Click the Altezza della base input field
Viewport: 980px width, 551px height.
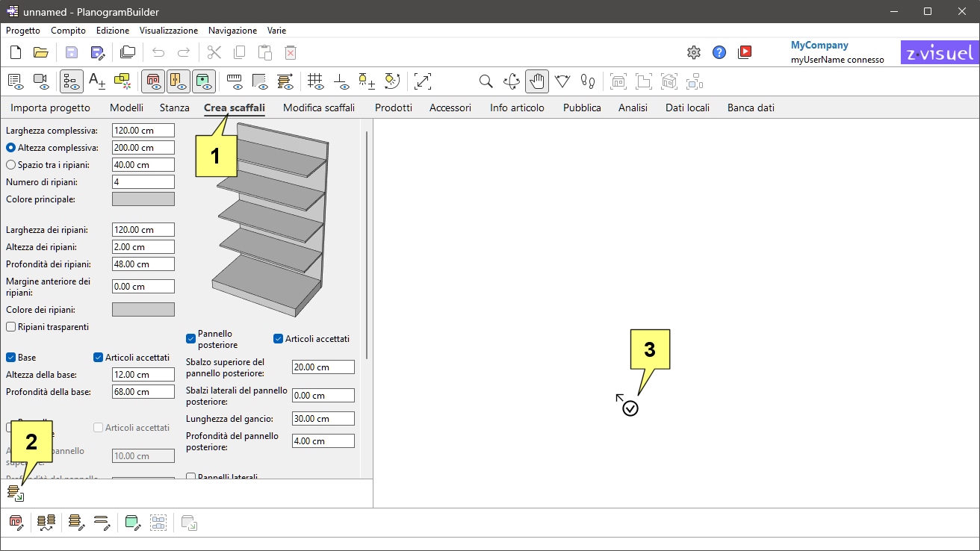(x=143, y=375)
